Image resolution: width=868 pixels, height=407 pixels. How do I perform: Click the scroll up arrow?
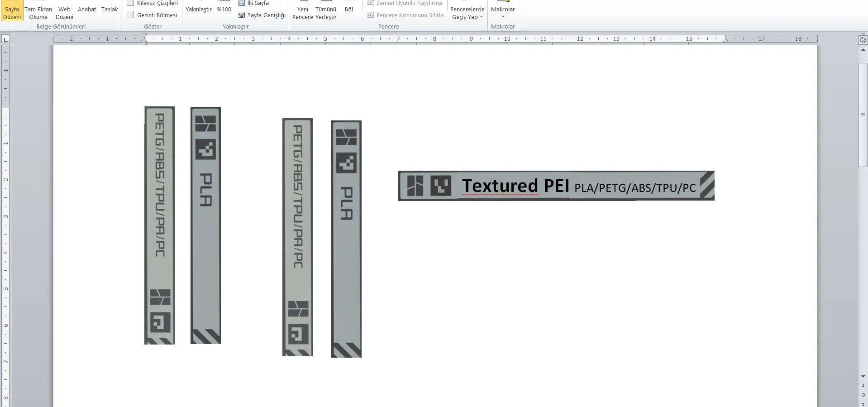tap(863, 50)
